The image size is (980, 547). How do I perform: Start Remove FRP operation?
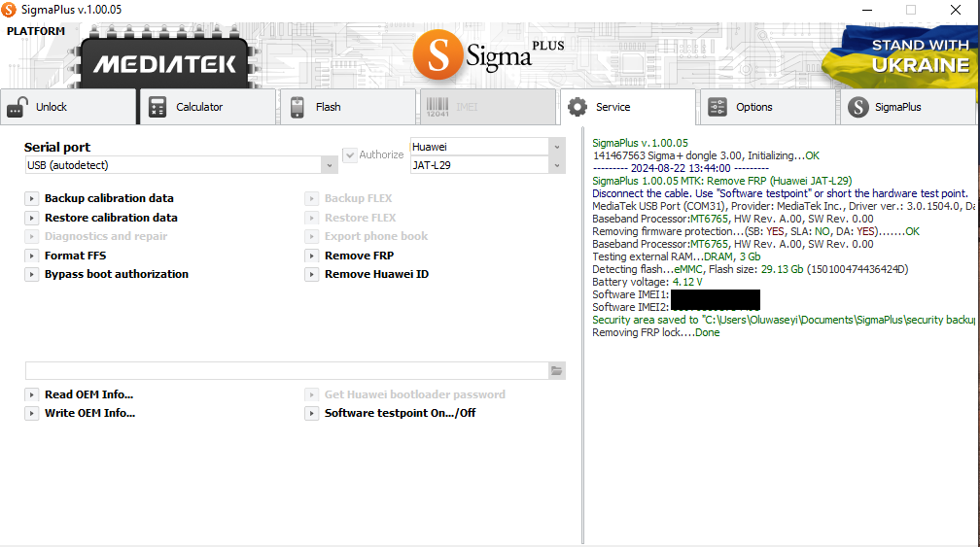pos(359,256)
